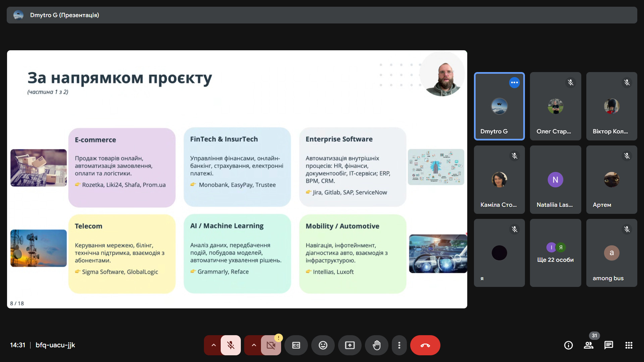Click the camera warning exclamation badge
Viewport: 644px width, 362px height.
[x=278, y=338]
